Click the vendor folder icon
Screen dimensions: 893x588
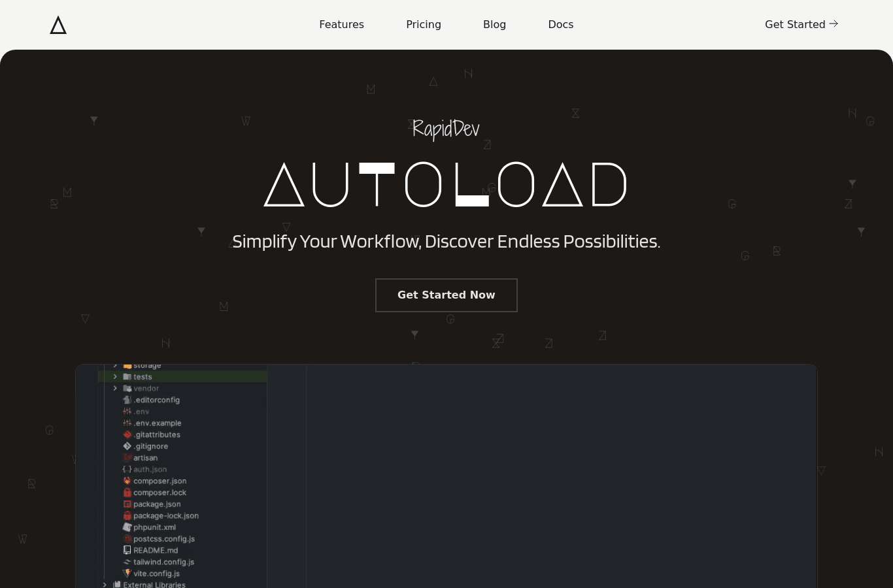tap(127, 388)
